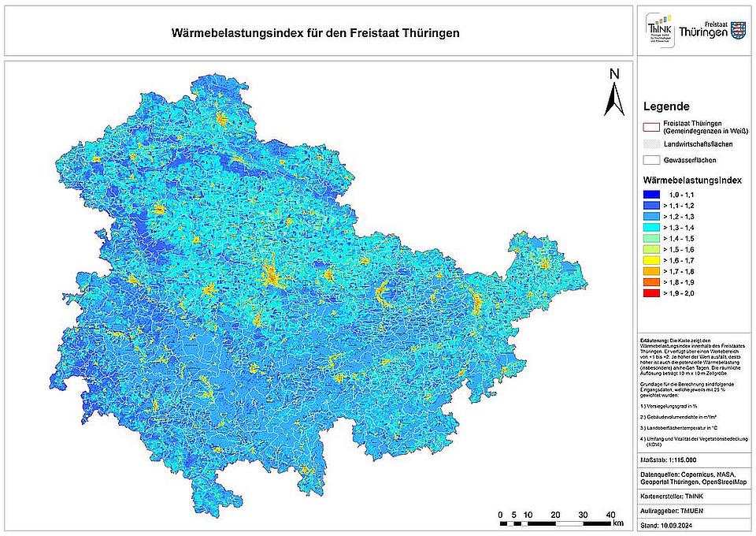The height and width of the screenshot is (536, 756).
Task: Click the 'N' letter above the north arrow
Action: [614, 74]
